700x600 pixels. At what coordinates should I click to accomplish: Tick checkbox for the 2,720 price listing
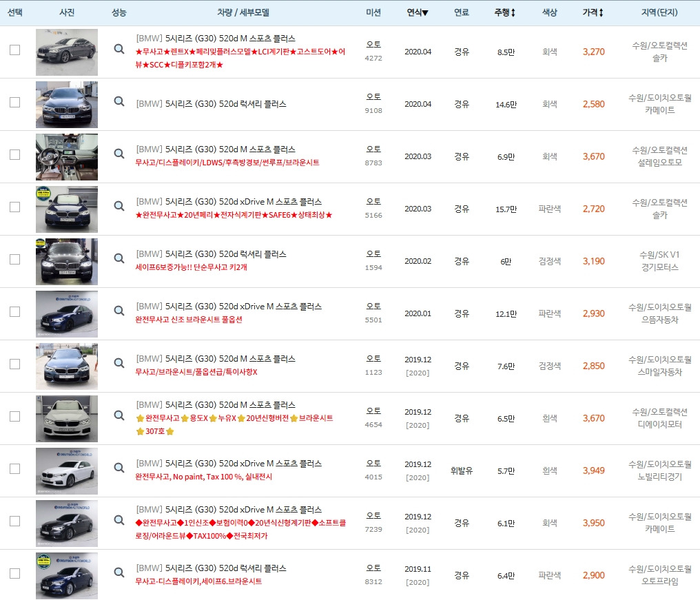point(14,207)
